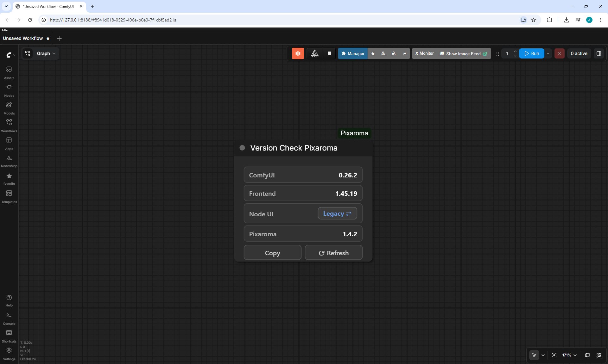The image size is (608, 364).
Task: Expand the Graph view dropdown
Action: (46, 53)
